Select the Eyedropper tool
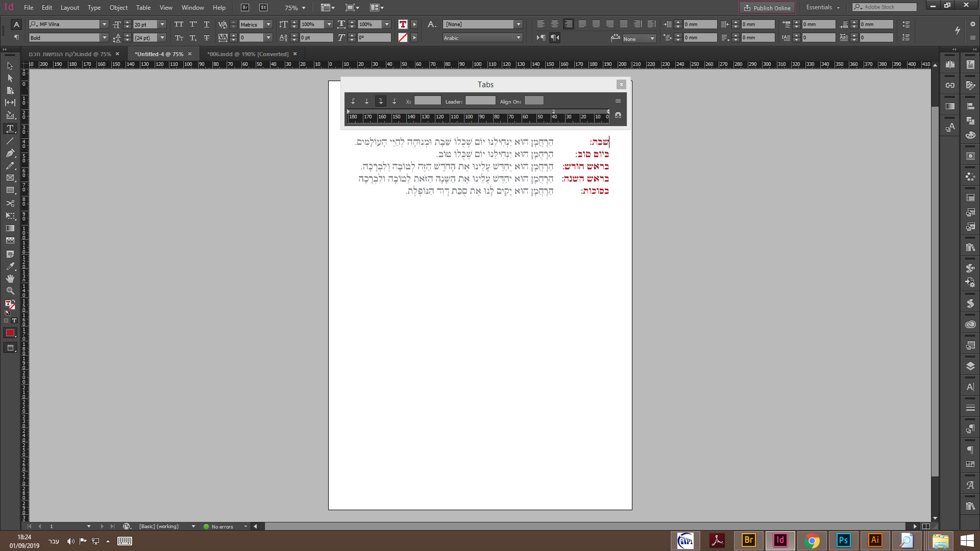The height and width of the screenshot is (551, 980). (x=10, y=266)
